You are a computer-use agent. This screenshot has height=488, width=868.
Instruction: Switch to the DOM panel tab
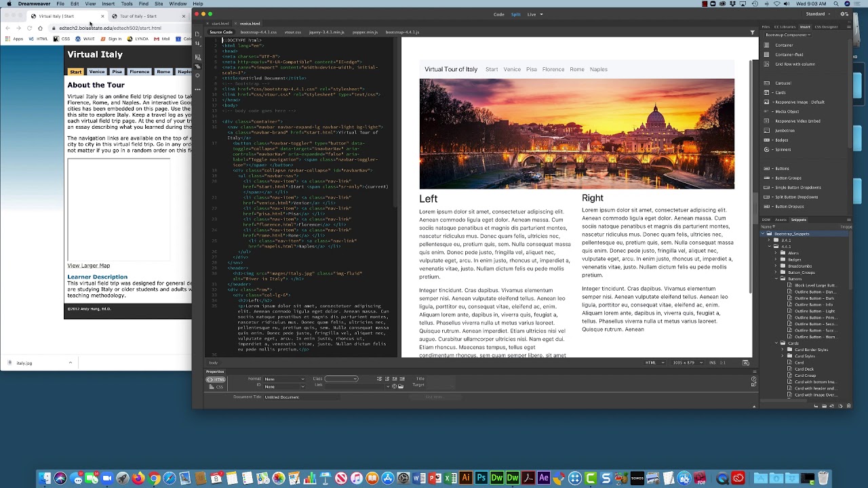click(766, 220)
